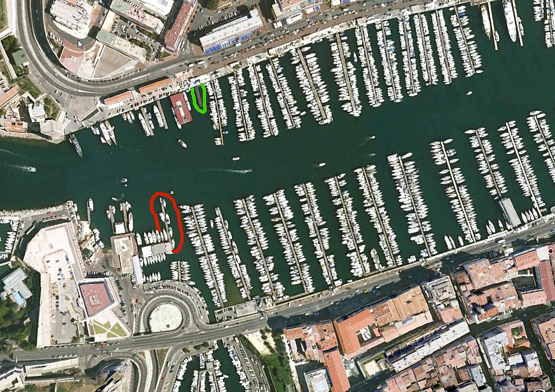Click the small orange-roofed building left of quay
The width and height of the screenshot is (555, 392).
coord(118,99)
